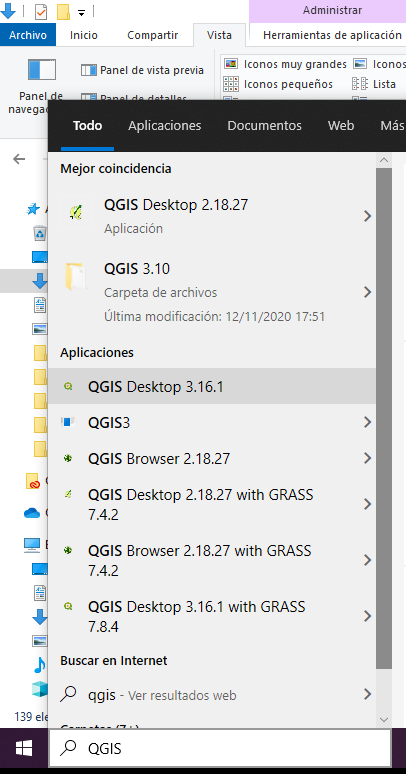This screenshot has height=774, width=406.
Task: Click the search results scroll down arrow
Action: tap(384, 719)
